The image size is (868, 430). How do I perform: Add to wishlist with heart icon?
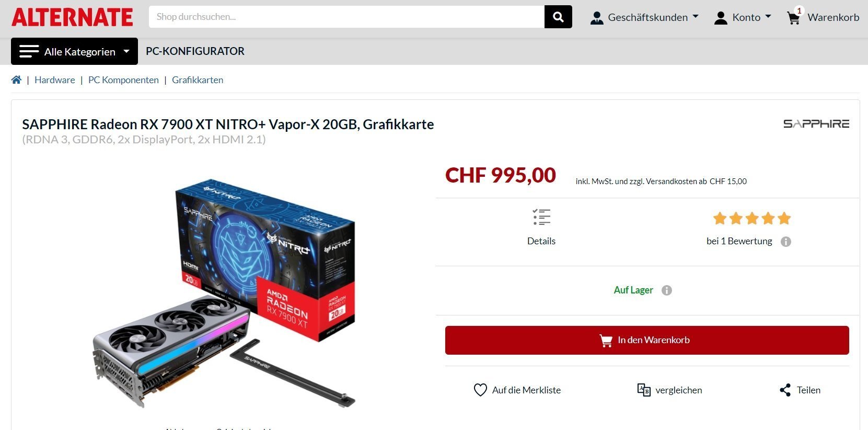pyautogui.click(x=480, y=390)
